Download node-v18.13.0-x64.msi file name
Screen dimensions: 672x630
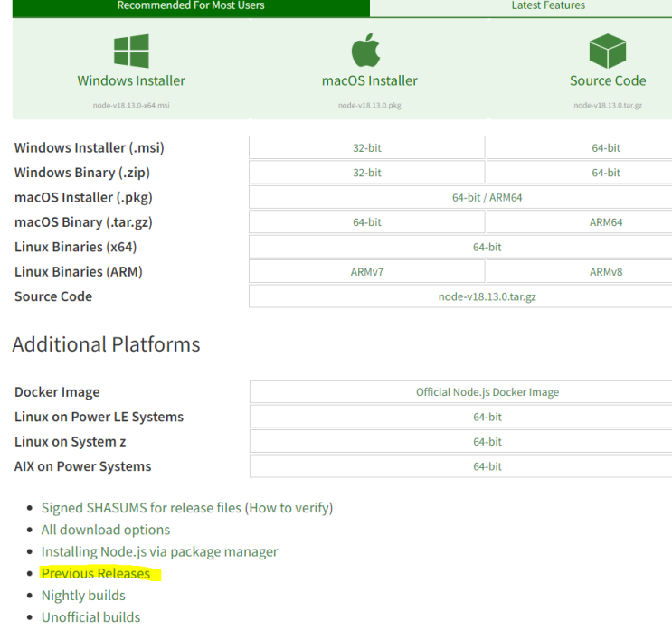[131, 106]
